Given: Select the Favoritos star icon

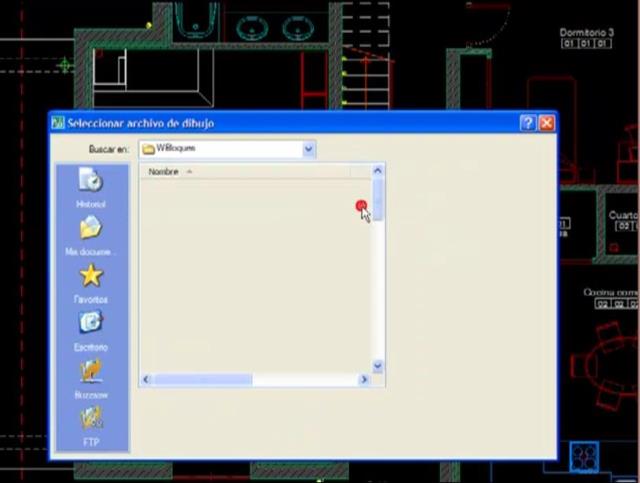Looking at the screenshot, I should pyautogui.click(x=91, y=275).
